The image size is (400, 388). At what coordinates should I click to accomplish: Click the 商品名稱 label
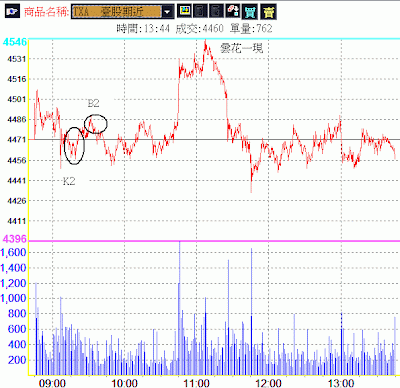pyautogui.click(x=46, y=12)
